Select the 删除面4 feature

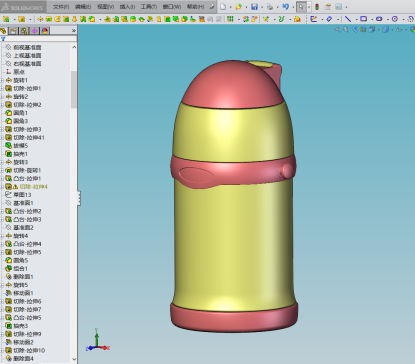[23, 359]
